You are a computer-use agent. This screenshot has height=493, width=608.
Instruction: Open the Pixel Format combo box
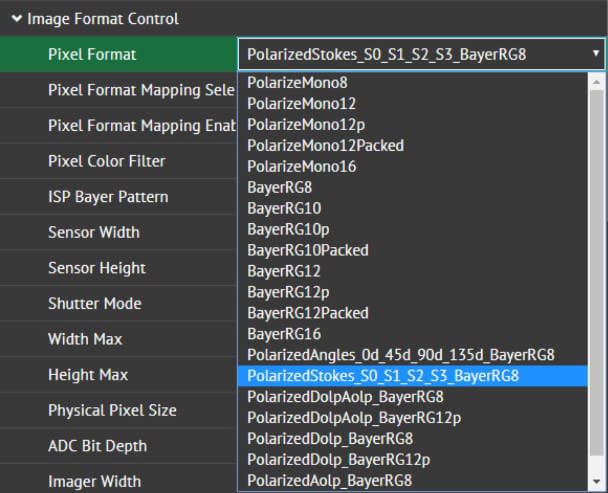[421, 54]
